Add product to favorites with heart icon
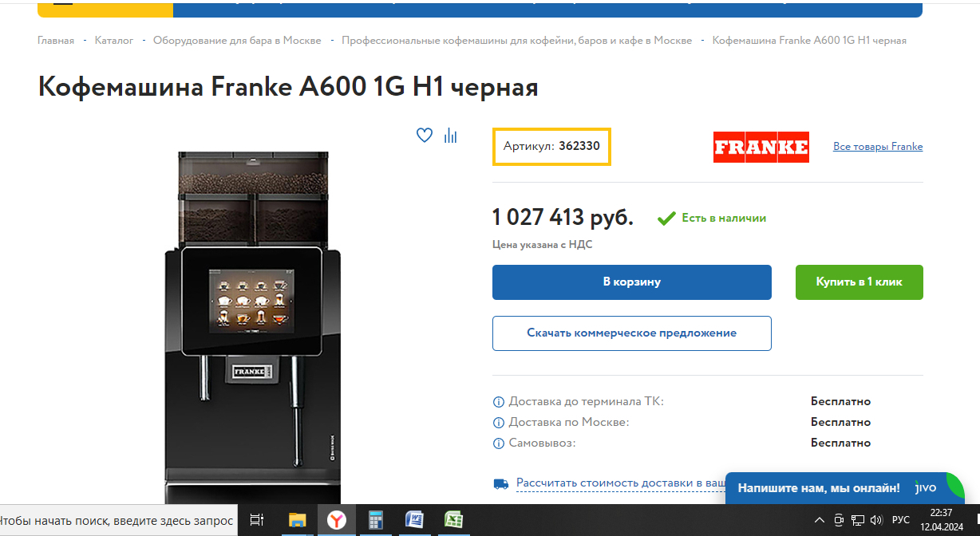Image resolution: width=980 pixels, height=536 pixels. pyautogui.click(x=425, y=136)
